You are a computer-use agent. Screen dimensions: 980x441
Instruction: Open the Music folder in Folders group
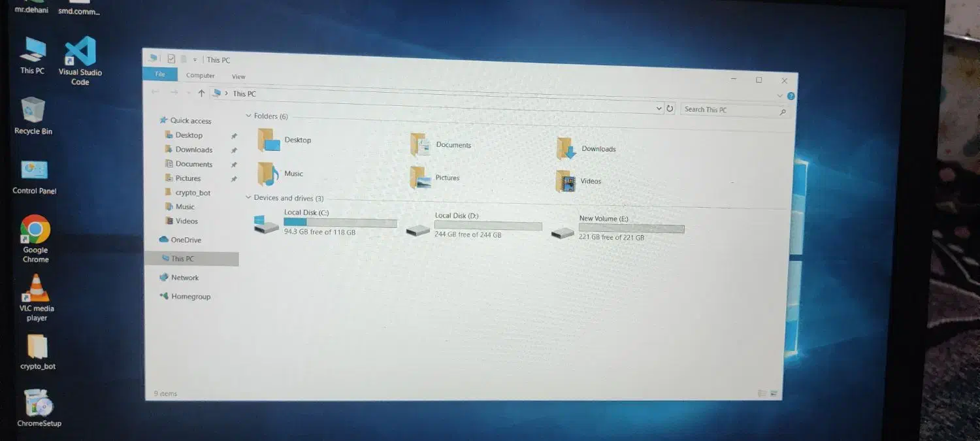coord(281,174)
